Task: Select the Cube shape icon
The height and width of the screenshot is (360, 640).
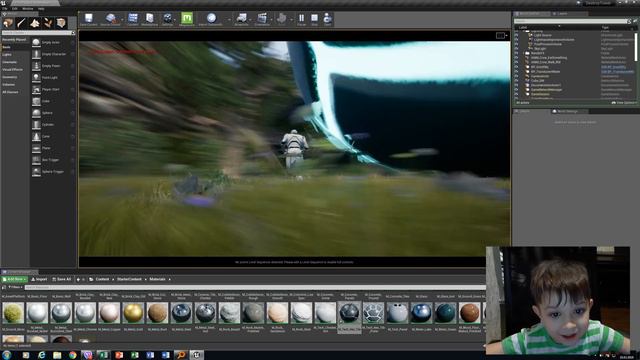Action: tap(36, 101)
